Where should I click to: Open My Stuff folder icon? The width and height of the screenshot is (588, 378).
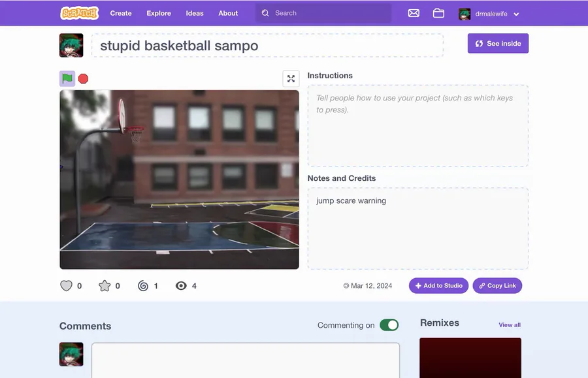coord(438,13)
